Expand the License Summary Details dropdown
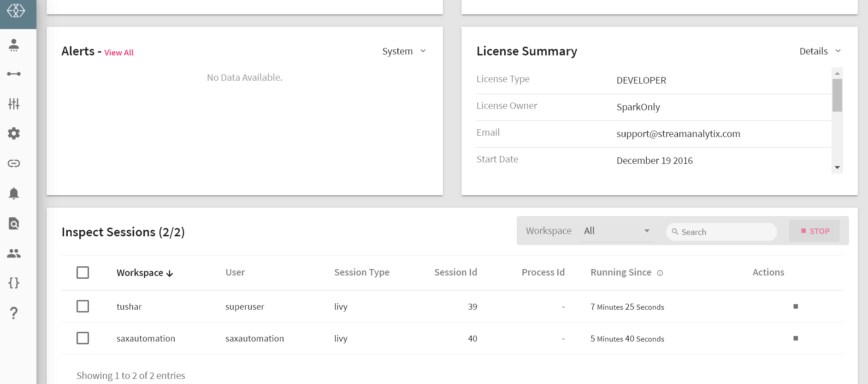The height and width of the screenshot is (384, 868). coord(820,51)
